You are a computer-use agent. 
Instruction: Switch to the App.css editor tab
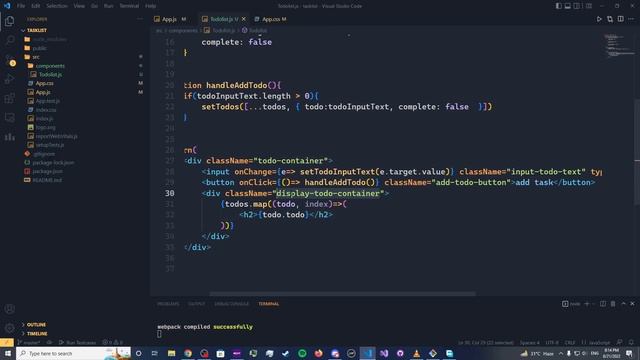coord(270,19)
